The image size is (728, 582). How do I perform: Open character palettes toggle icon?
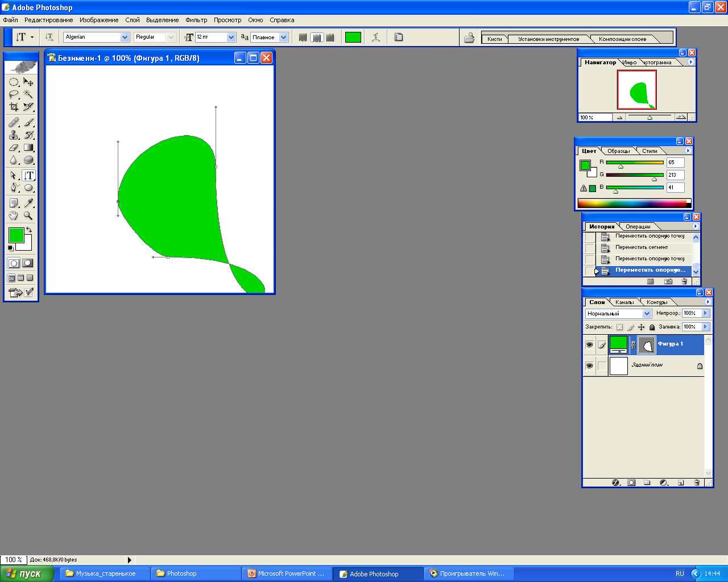(399, 37)
